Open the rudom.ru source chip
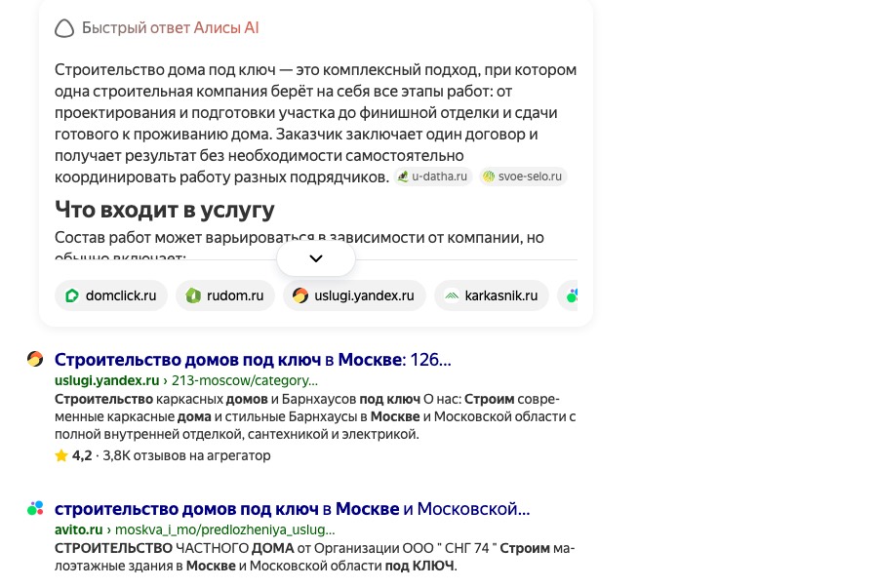Viewport: 878px width, 588px height. coord(225,295)
